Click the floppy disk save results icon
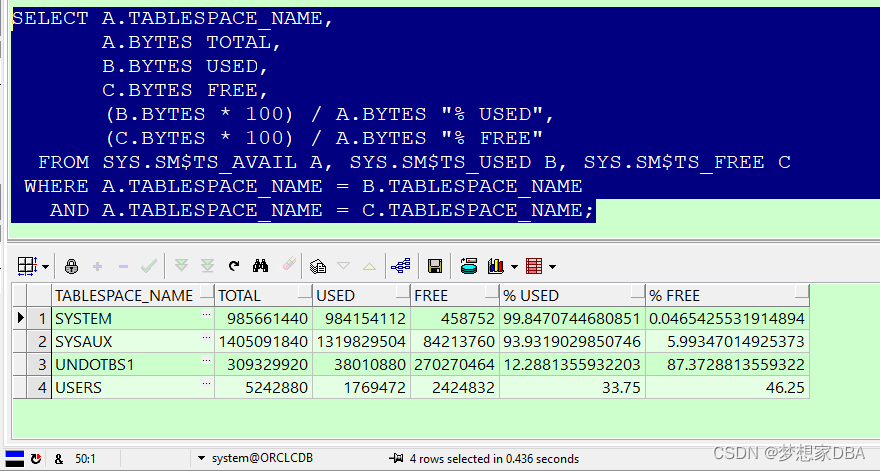 (435, 266)
